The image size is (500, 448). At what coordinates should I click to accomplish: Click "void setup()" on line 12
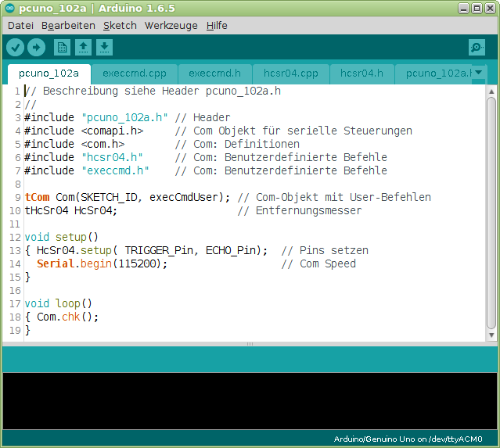click(61, 238)
